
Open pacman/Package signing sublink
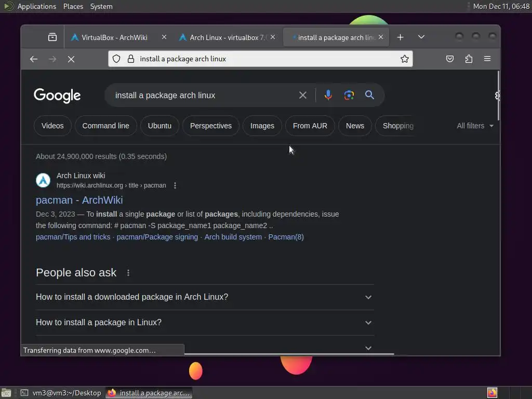pos(157,237)
